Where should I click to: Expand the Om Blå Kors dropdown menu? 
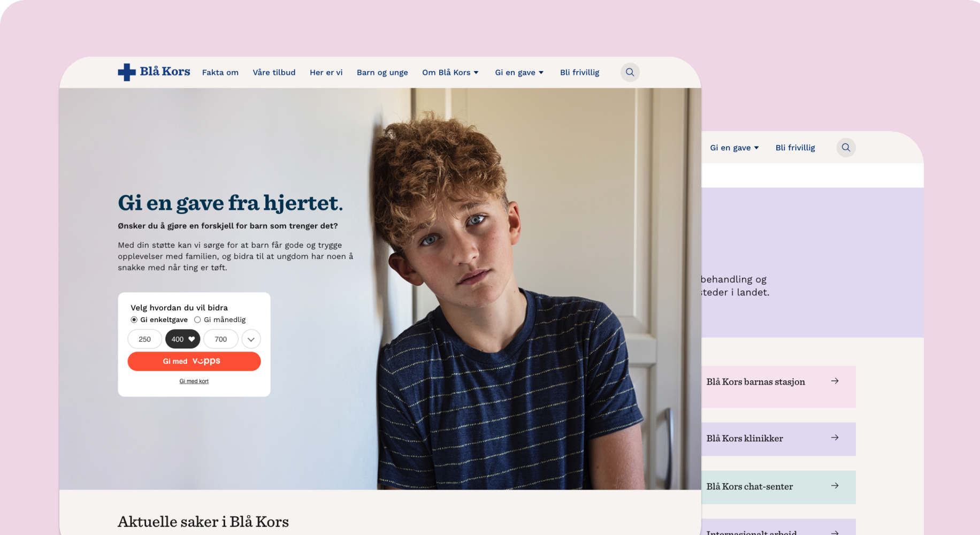pos(450,72)
